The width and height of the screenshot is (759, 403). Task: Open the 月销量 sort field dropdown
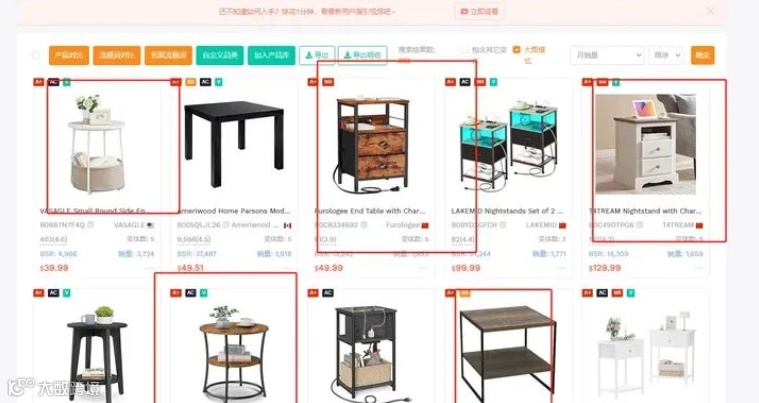point(607,55)
